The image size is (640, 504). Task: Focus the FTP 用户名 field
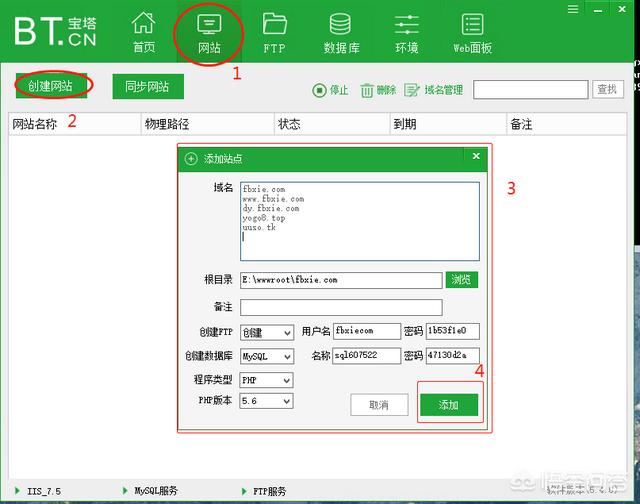coord(367,331)
